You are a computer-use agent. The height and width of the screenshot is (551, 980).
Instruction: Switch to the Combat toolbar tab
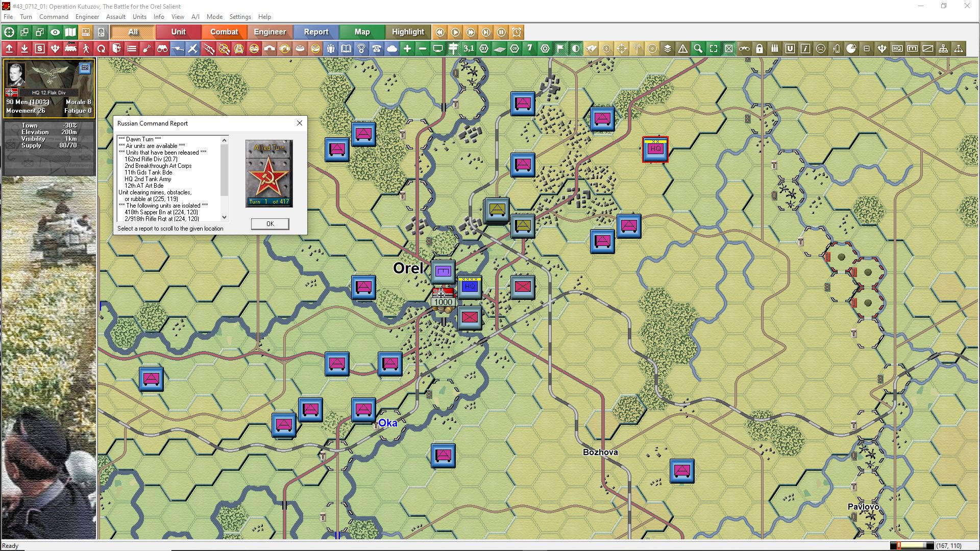(224, 32)
